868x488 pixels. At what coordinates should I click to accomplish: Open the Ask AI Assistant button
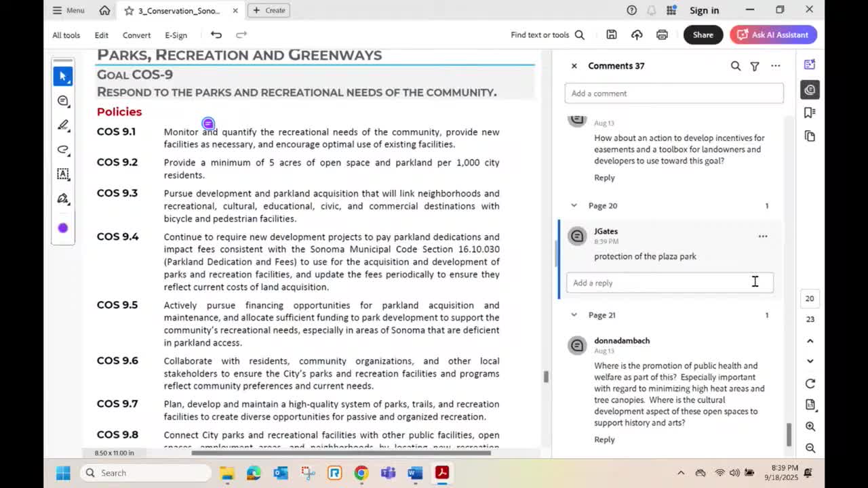[774, 35]
